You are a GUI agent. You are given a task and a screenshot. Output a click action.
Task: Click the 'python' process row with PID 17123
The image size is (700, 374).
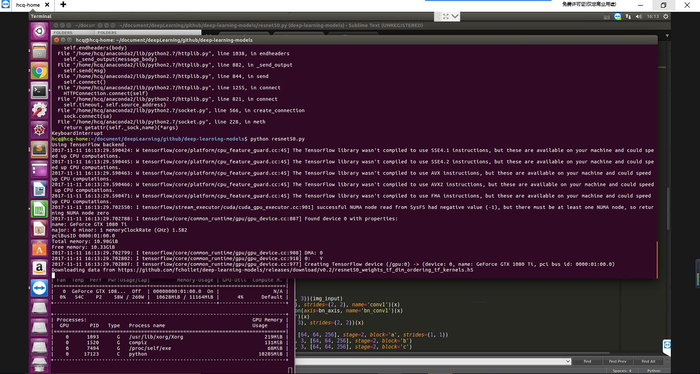[171, 354]
